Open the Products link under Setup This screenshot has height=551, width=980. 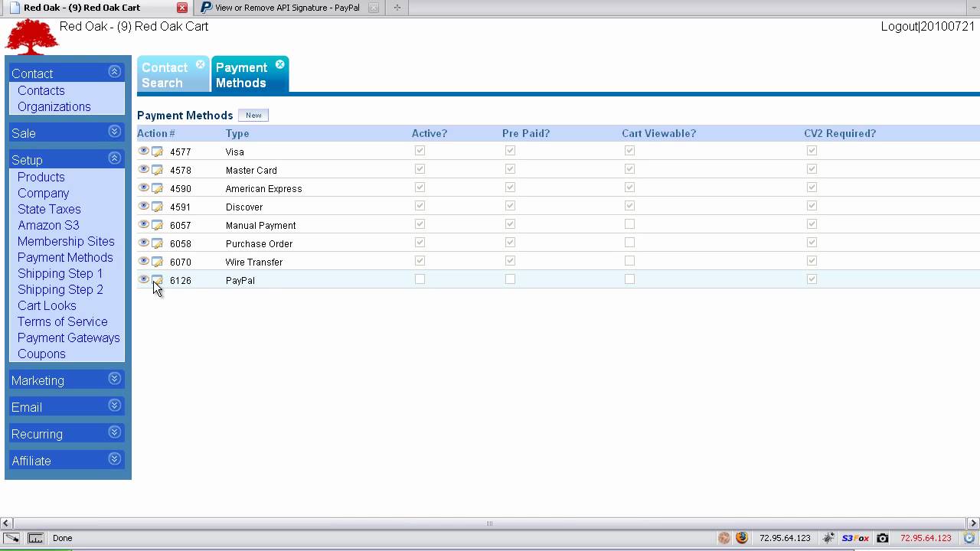(41, 177)
